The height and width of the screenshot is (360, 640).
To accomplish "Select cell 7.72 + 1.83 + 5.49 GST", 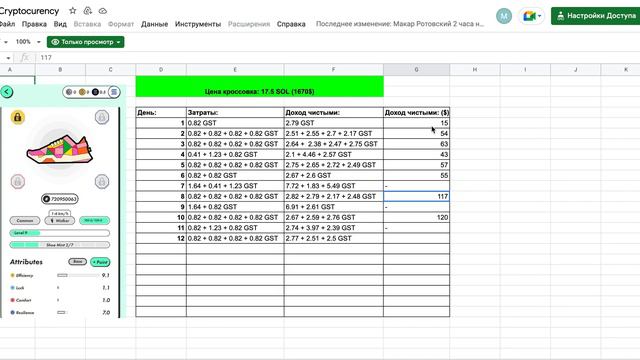I will (x=333, y=186).
